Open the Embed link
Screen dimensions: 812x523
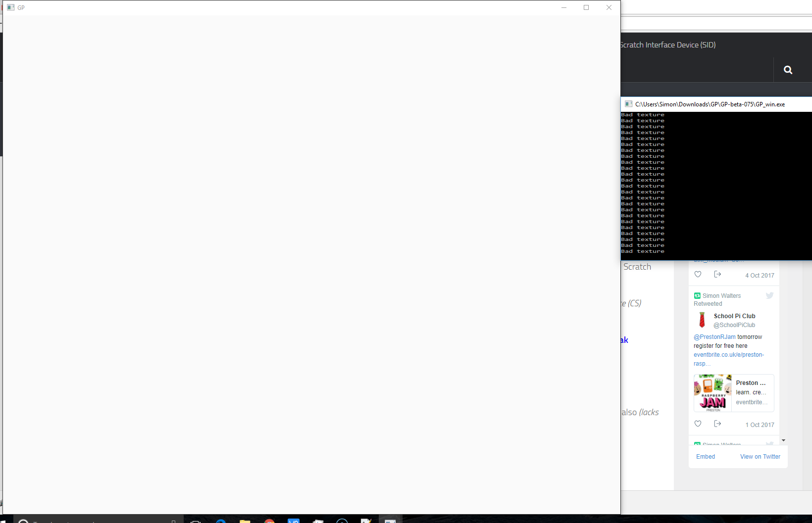coord(706,457)
